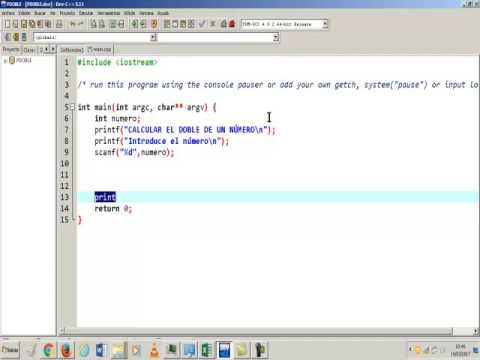Click the Compile toolbar icon
This screenshot has width=480, height=360.
[167, 24]
